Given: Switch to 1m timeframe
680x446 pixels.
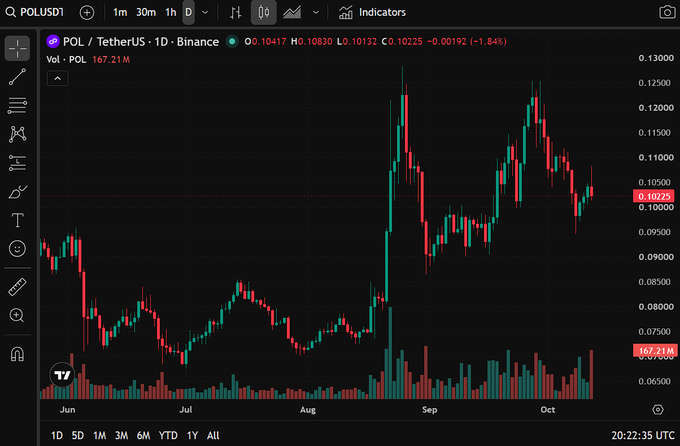Looking at the screenshot, I should click(120, 13).
